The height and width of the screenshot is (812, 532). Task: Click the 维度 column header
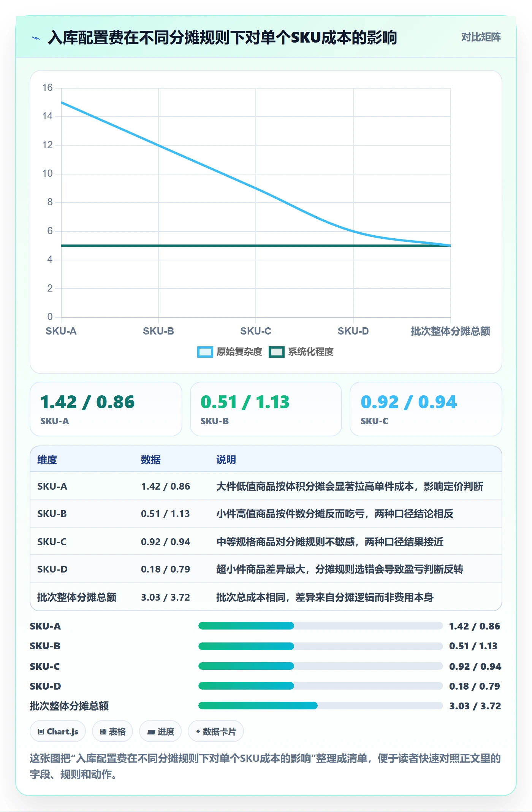coord(47,460)
